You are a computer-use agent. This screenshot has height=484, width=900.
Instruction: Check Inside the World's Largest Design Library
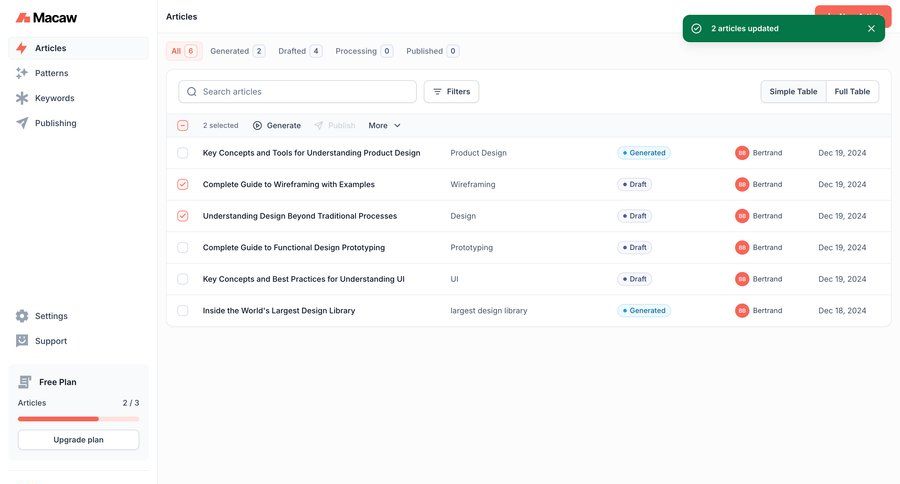click(183, 311)
